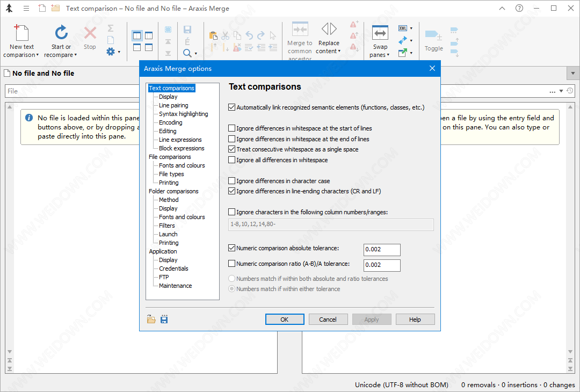Select the two-way vertical layout icon
The width and height of the screenshot is (580, 392).
click(x=137, y=35)
